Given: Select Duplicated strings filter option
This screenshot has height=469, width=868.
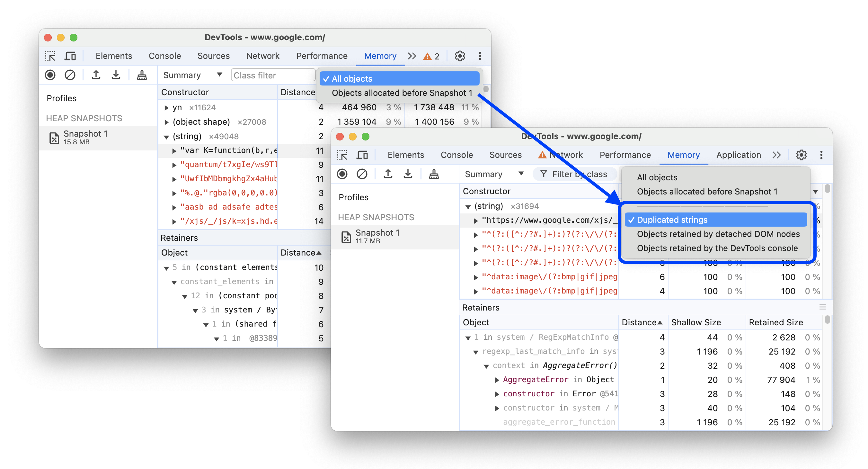Looking at the screenshot, I should pyautogui.click(x=672, y=219).
